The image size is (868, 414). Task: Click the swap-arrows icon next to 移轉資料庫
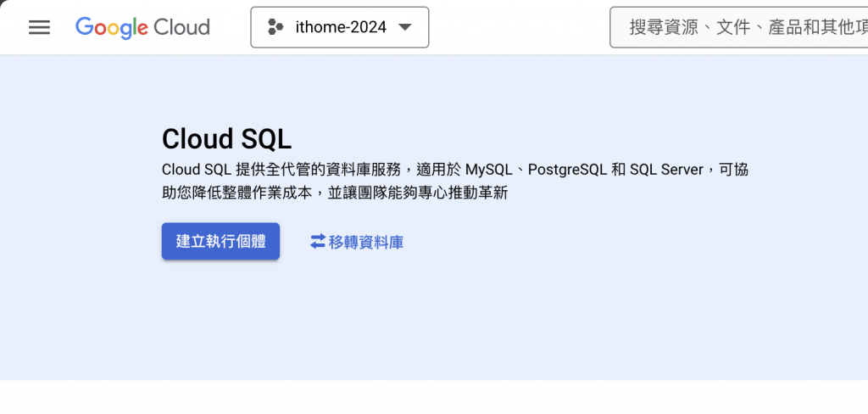pos(317,242)
